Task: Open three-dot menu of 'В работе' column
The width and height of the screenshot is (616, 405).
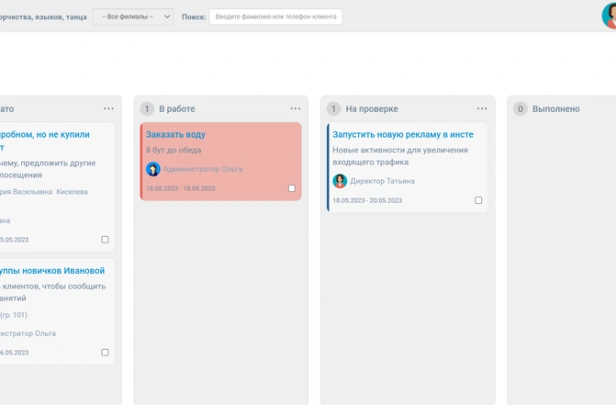Action: click(x=295, y=109)
